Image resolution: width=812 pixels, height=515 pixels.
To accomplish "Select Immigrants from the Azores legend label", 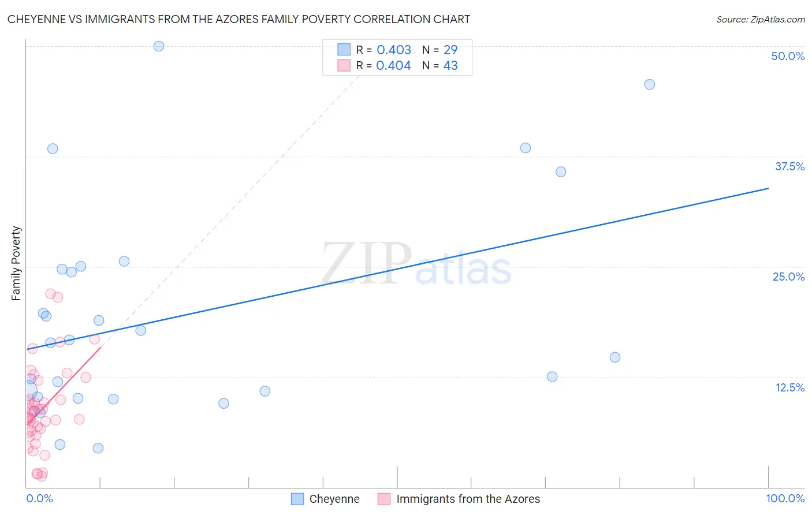I will coord(468,499).
